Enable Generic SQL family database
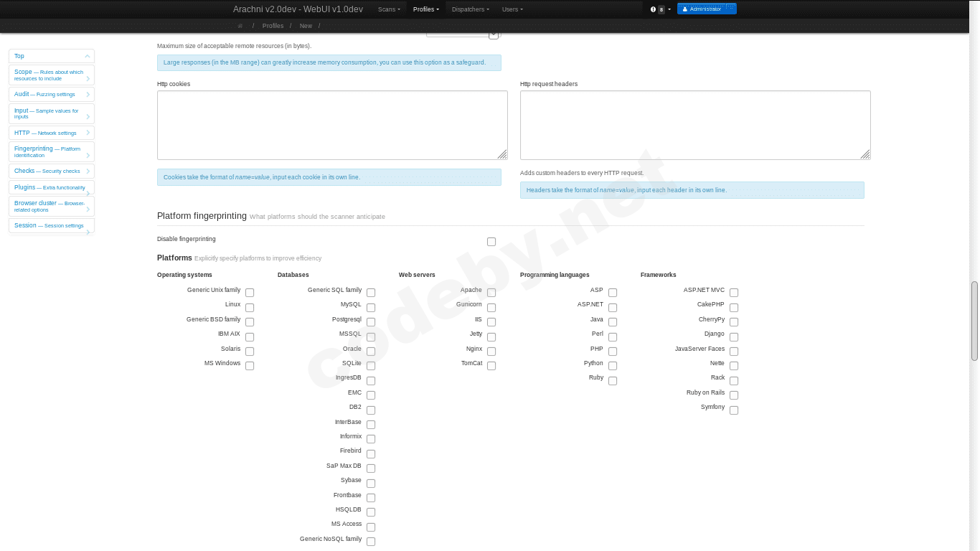 pos(371,293)
